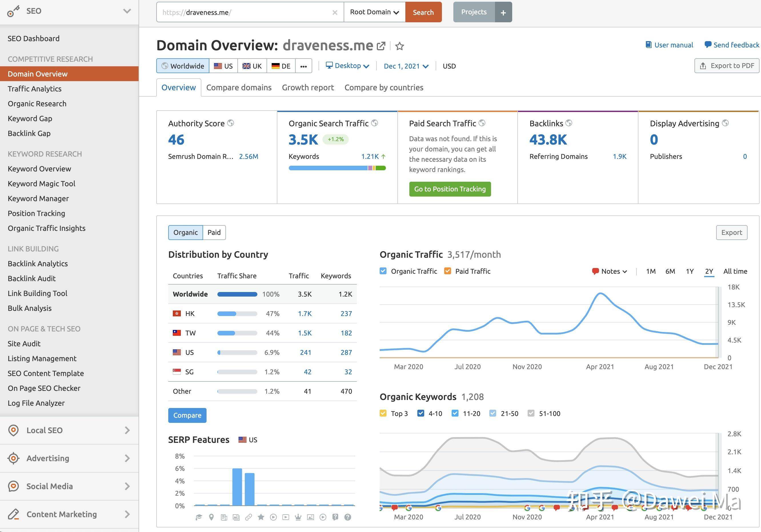Image resolution: width=761 pixels, height=532 pixels.
Task: Toggle the 4-10 keywords checkbox
Action: (x=421, y=413)
